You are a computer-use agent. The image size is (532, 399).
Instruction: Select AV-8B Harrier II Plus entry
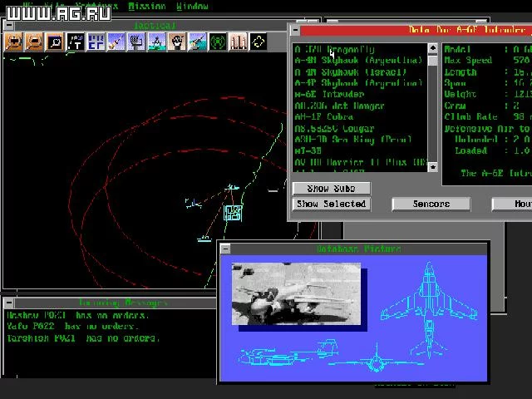360,162
